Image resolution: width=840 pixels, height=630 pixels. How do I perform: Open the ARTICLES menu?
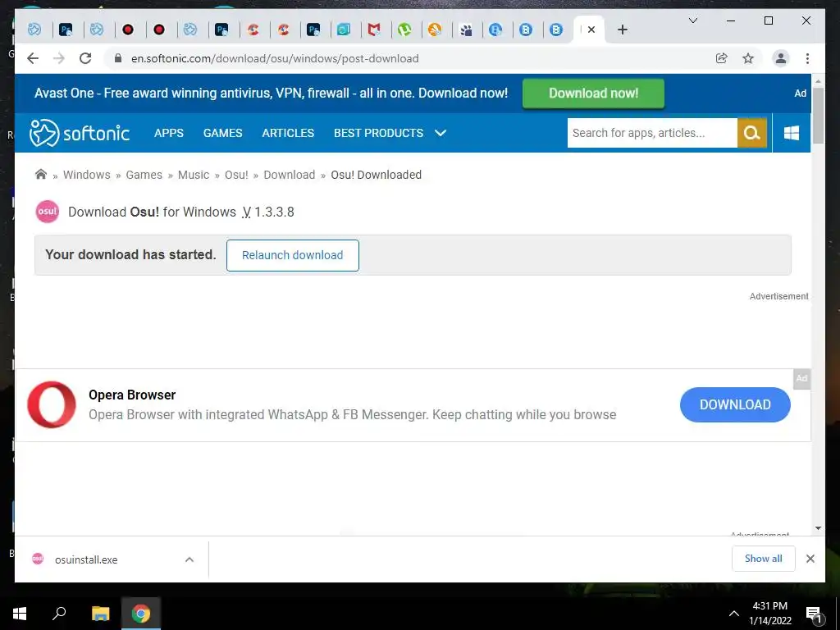(288, 133)
